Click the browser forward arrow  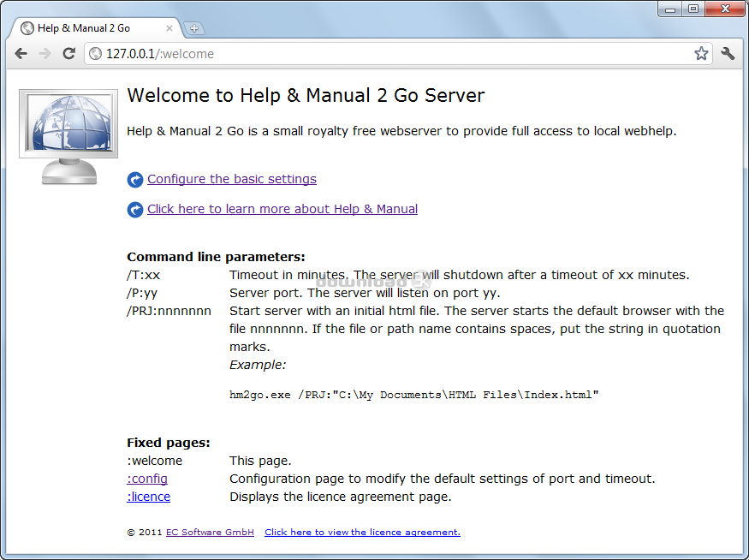[45, 53]
